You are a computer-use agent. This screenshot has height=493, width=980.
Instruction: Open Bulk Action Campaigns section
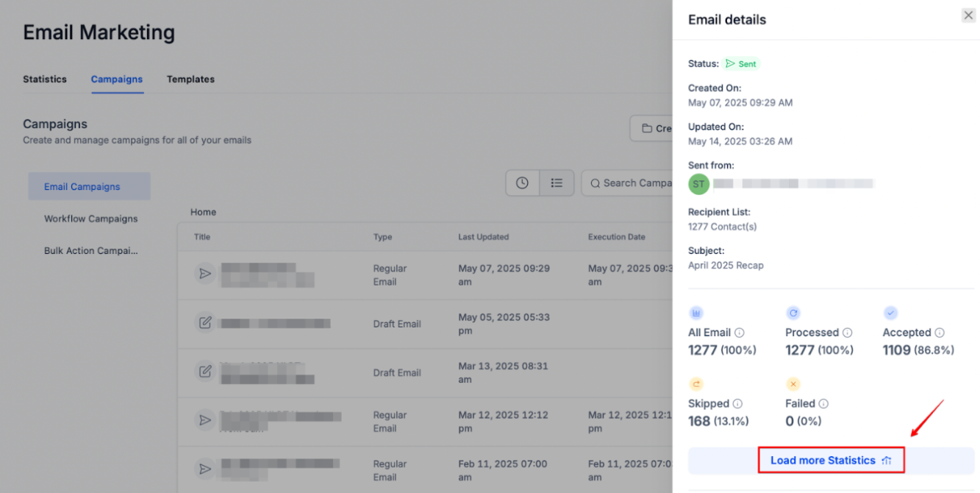pos(90,251)
